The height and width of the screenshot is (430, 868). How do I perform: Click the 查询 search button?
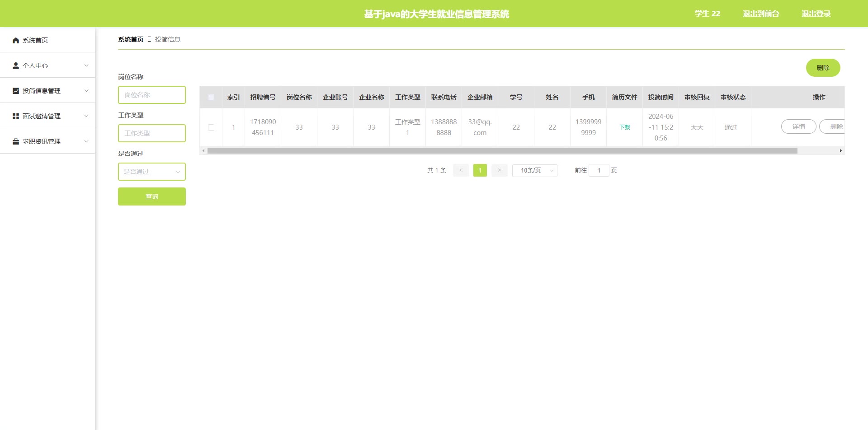point(152,196)
